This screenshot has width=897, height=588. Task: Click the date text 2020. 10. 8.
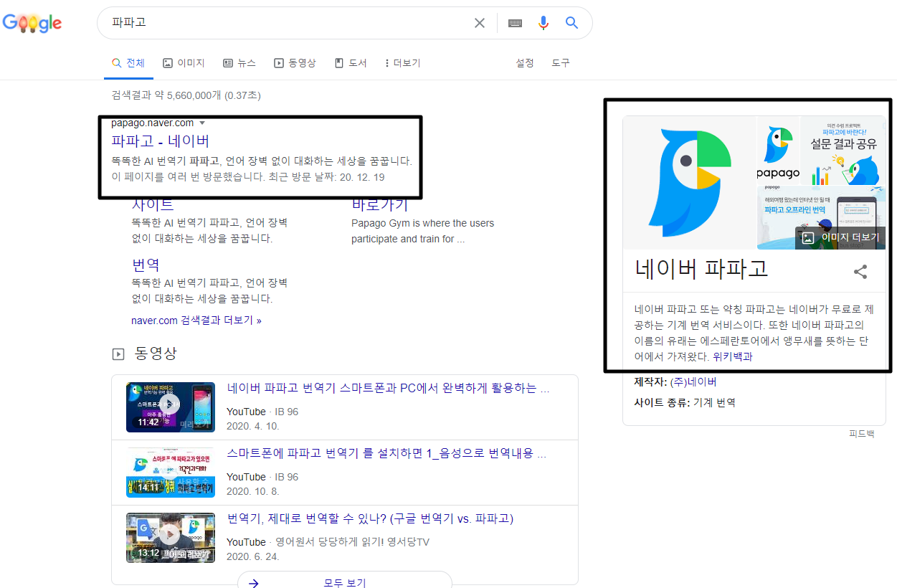point(253,491)
